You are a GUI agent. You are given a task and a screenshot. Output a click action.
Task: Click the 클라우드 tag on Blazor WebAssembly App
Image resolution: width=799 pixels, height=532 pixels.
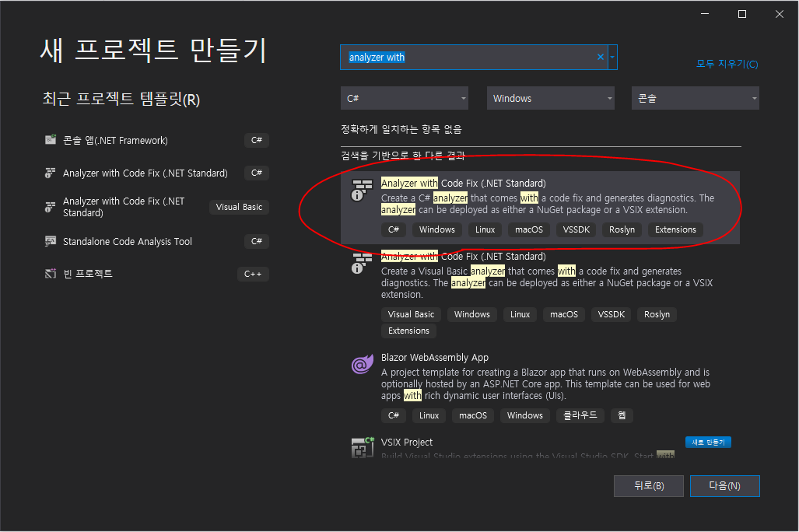[580, 416]
